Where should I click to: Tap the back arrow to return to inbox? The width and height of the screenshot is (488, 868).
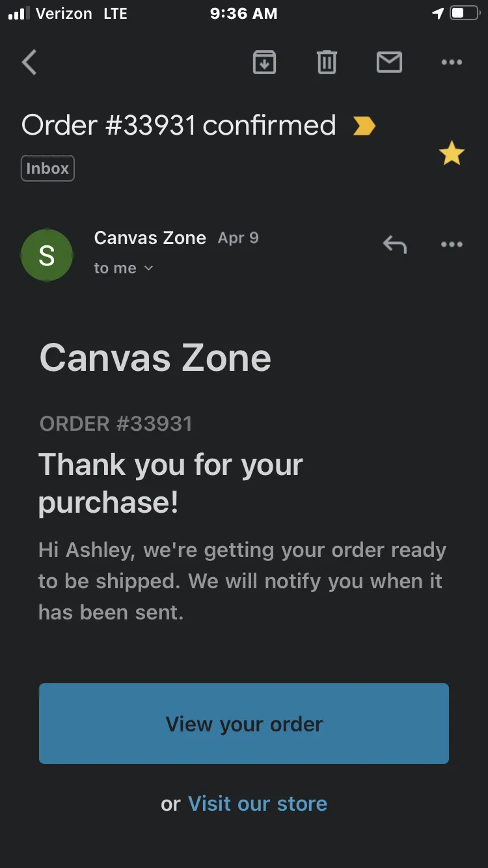(x=29, y=62)
